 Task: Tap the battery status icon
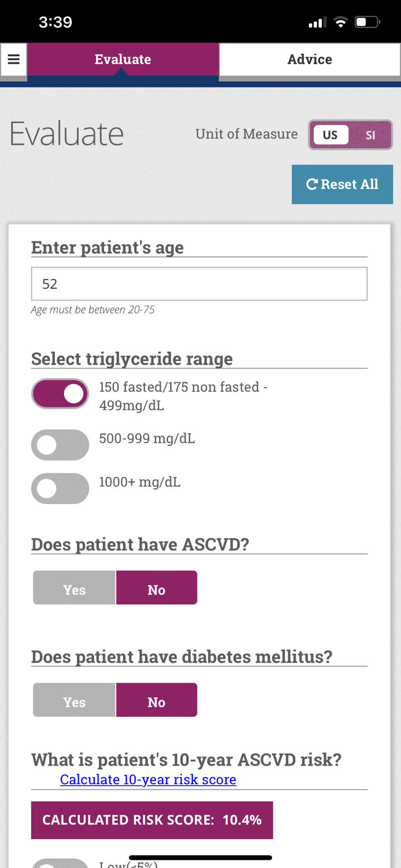coord(367,23)
